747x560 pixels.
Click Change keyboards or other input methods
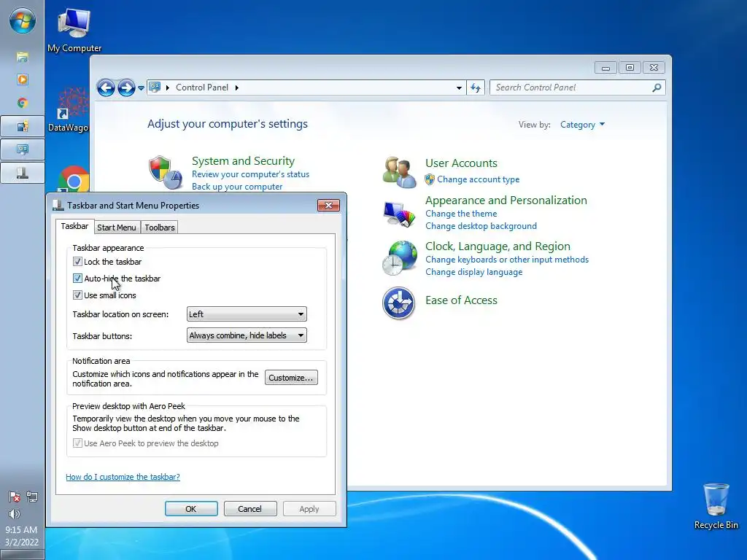coord(507,260)
